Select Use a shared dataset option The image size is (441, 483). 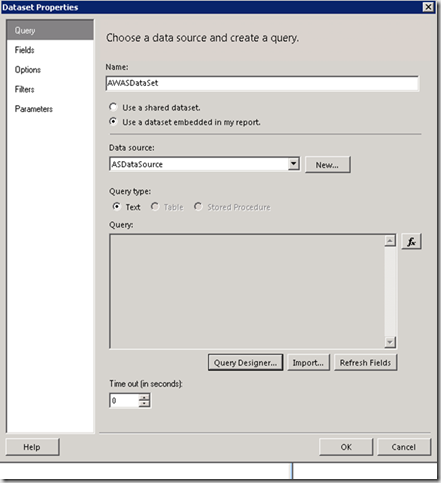pyautogui.click(x=113, y=107)
